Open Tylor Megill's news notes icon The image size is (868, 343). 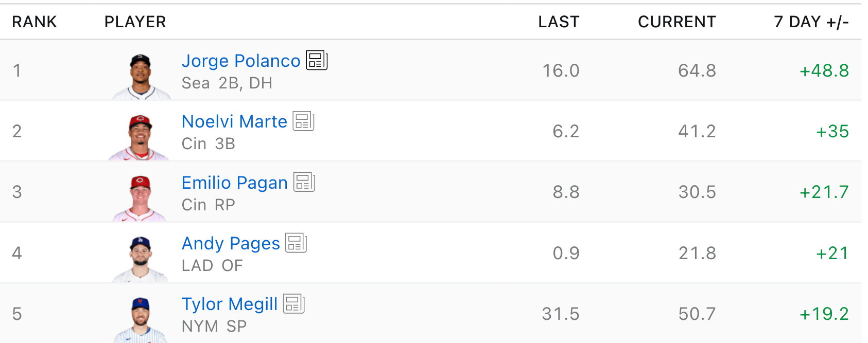click(294, 304)
